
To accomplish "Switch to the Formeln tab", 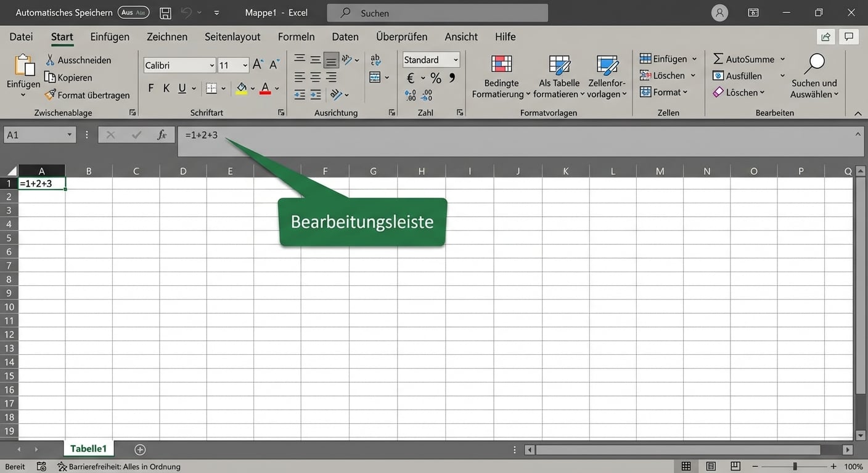I will [296, 36].
